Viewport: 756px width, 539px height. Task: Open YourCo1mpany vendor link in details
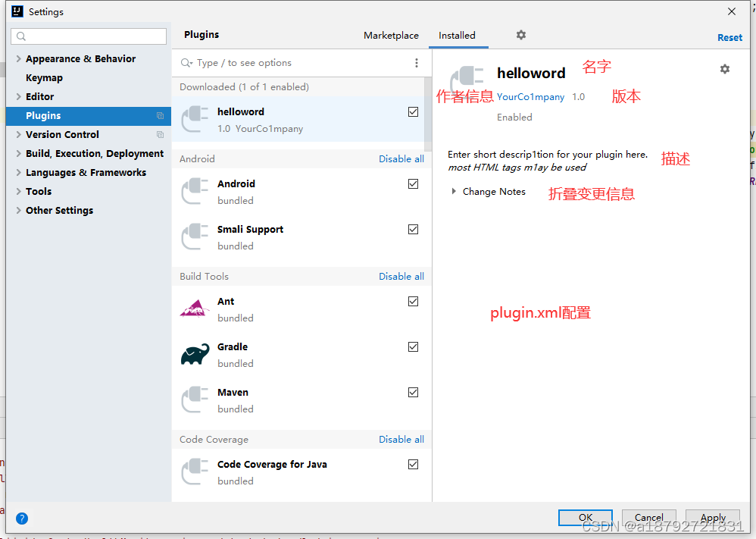click(530, 97)
